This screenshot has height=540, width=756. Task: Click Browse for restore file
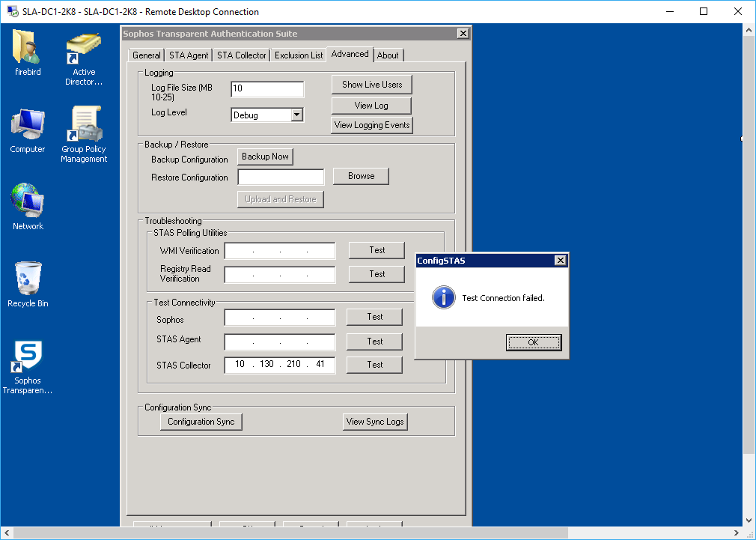pos(361,176)
